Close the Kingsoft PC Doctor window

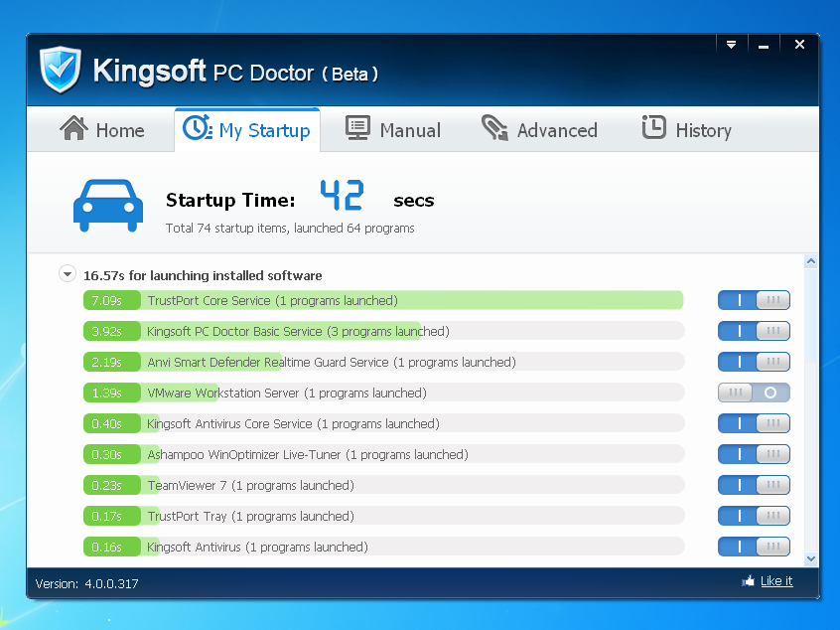(x=799, y=45)
